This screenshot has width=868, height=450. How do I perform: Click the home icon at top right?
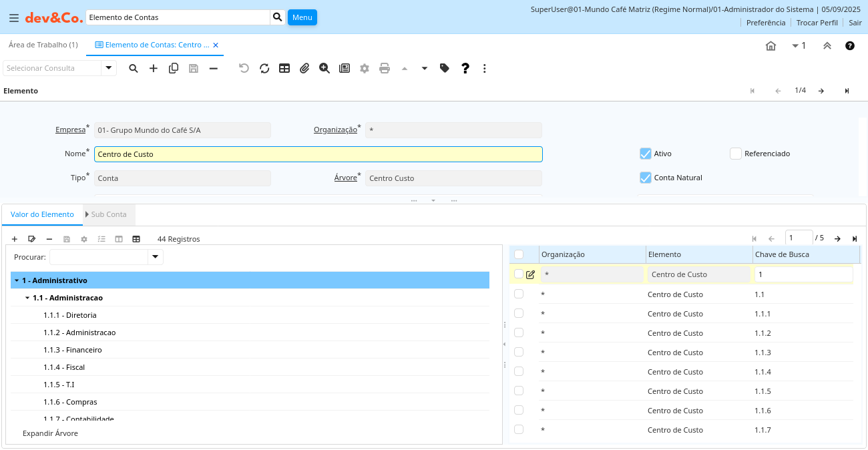(x=771, y=46)
